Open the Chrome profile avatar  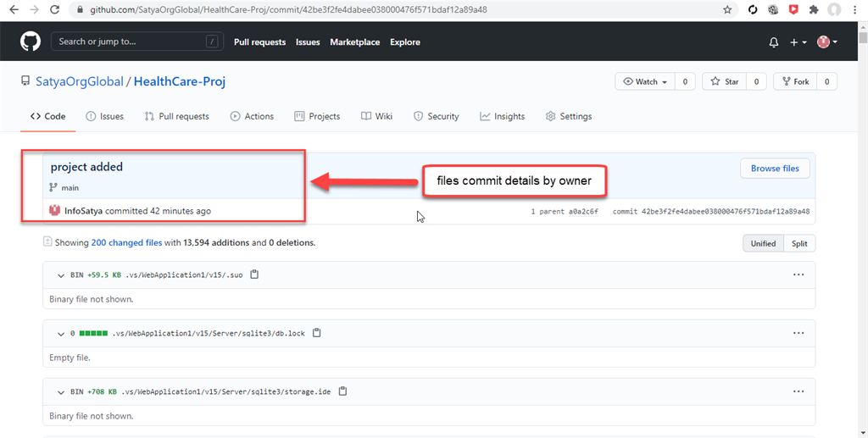(x=834, y=9)
